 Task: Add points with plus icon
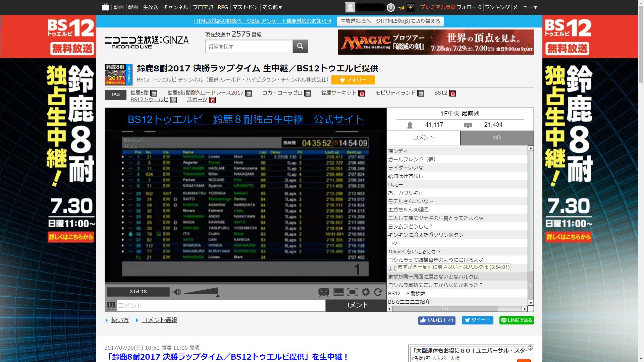(x=411, y=7)
